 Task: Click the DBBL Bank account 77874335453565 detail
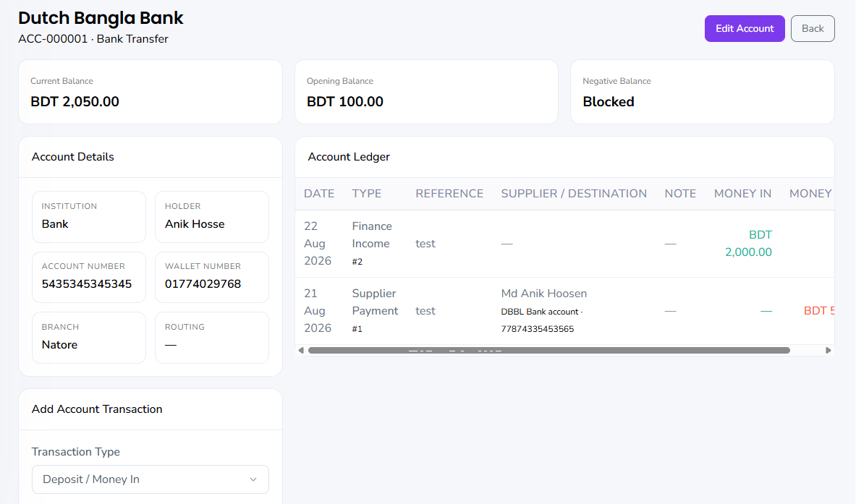click(x=541, y=320)
